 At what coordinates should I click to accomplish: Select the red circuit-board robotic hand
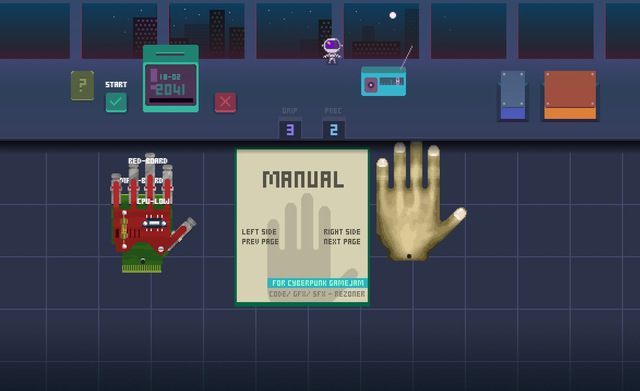[x=149, y=213]
